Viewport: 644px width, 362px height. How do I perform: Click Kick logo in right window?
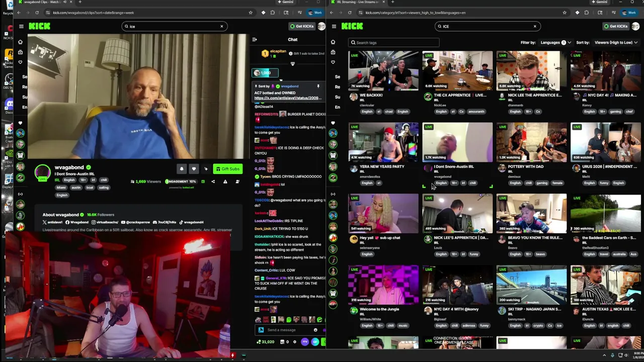point(352,26)
